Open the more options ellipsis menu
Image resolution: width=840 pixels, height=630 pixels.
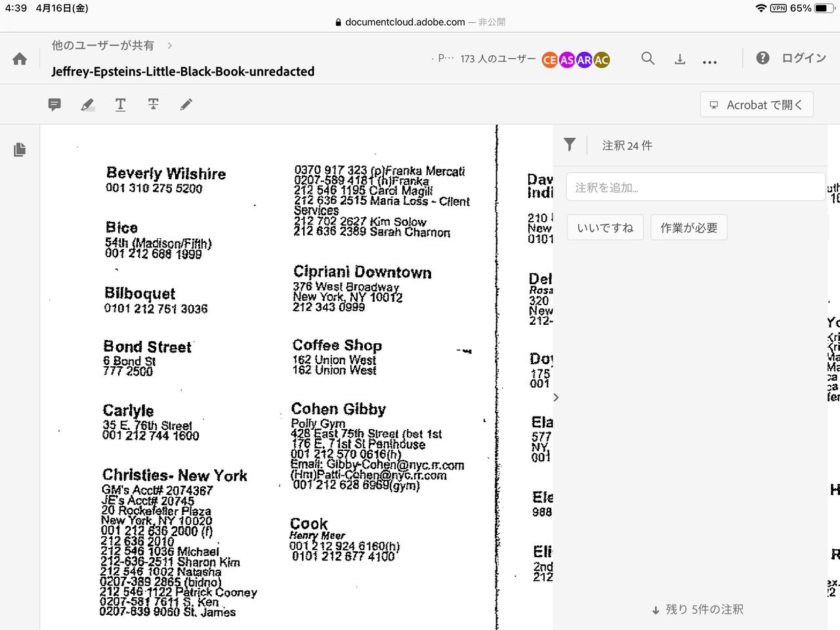(709, 62)
